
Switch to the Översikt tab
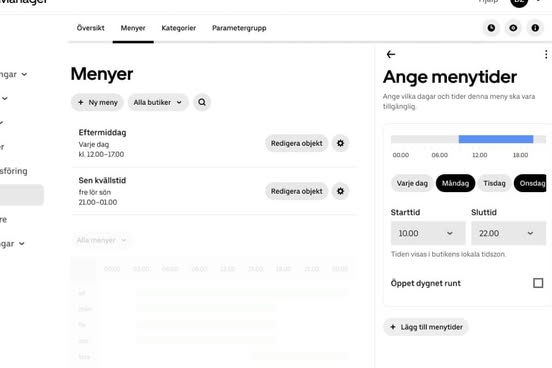click(x=90, y=28)
